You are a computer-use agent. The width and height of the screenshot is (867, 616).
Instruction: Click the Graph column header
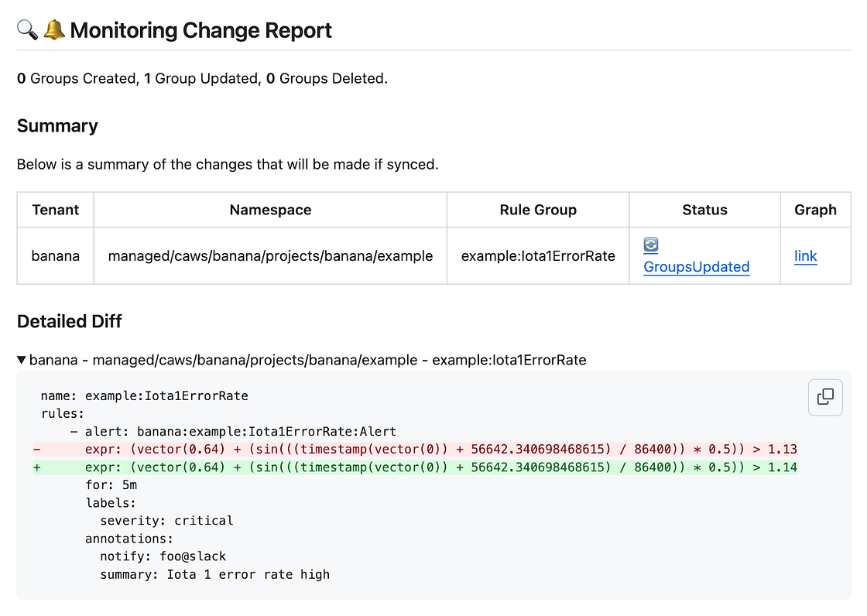click(815, 210)
